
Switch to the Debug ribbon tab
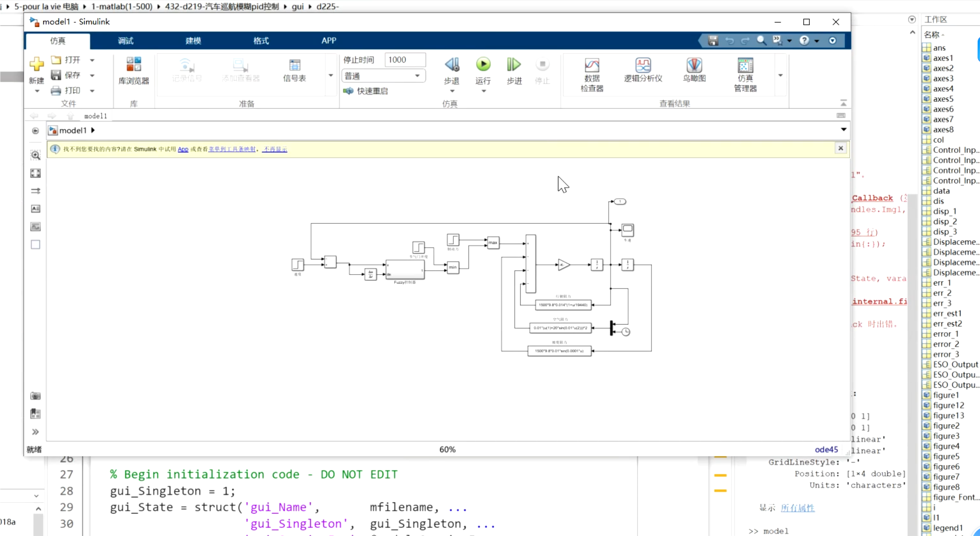pos(126,41)
